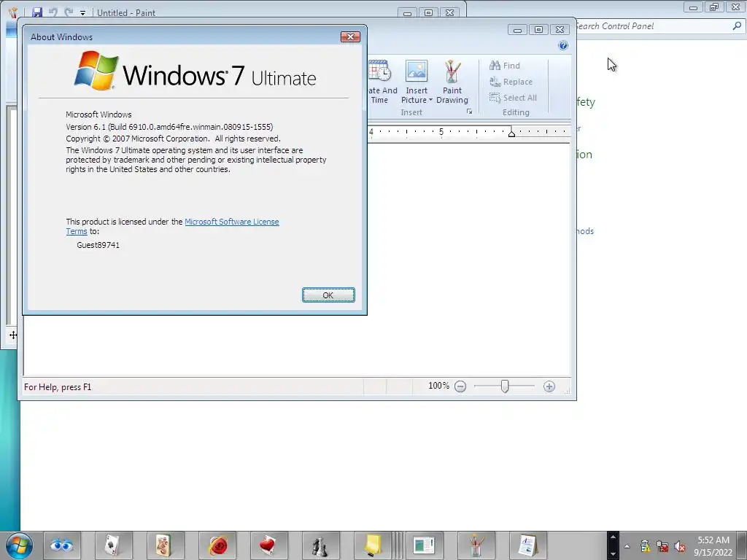Screen dimensions: 747x560
Task: Expand Paint's quick access toolbar customize arrow
Action: (x=82, y=13)
